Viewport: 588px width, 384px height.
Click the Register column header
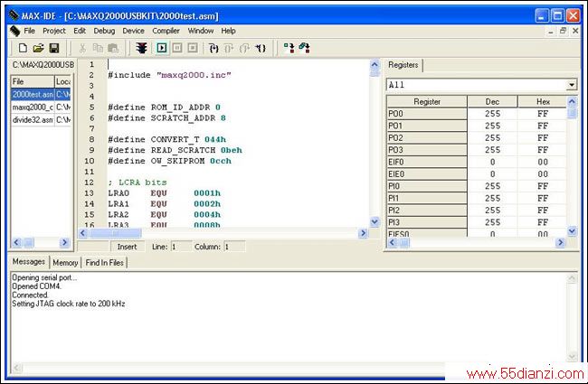[x=427, y=101]
